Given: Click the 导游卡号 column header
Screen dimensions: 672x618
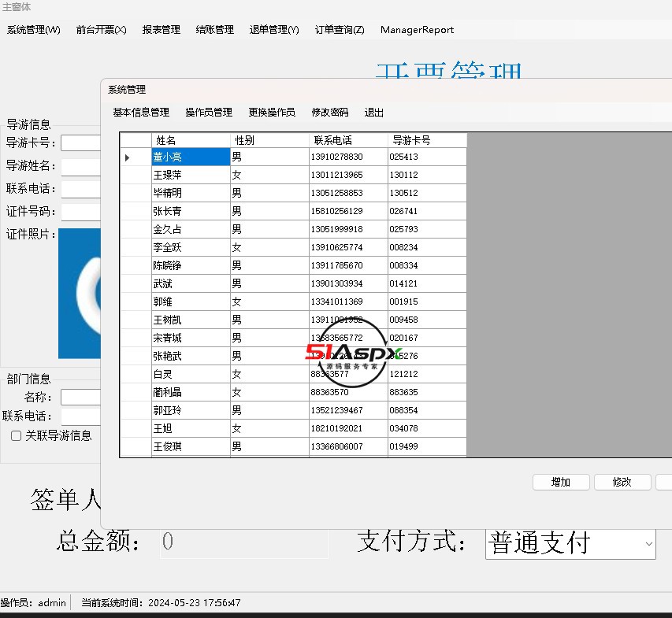Looking at the screenshot, I should pyautogui.click(x=427, y=140).
